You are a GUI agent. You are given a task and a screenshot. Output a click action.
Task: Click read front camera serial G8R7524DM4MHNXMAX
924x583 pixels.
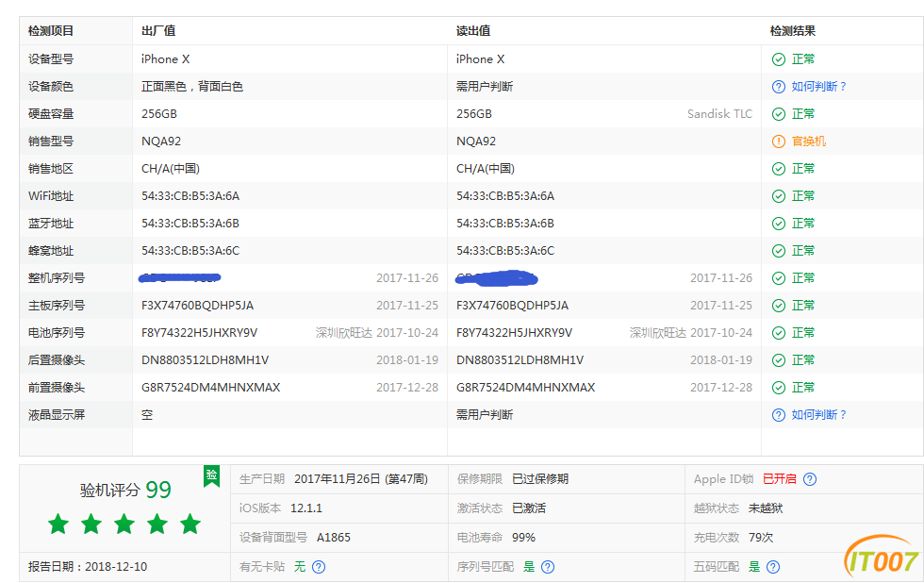[x=526, y=388]
